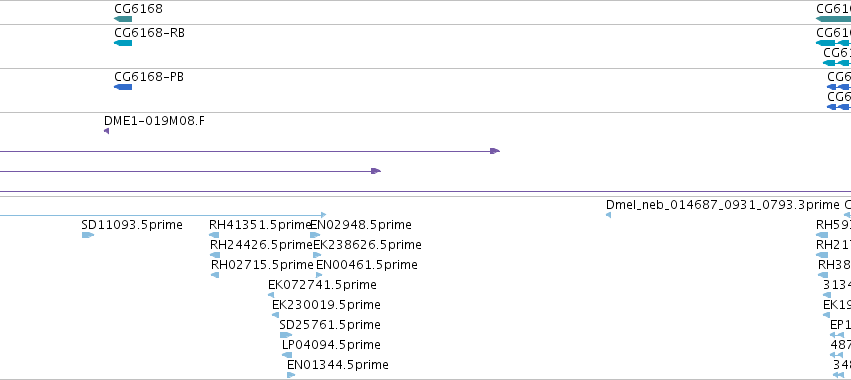Screen dimensions: 851x380
Task: Click the CG6168-RB transcript glyph
Action: (x=123, y=43)
